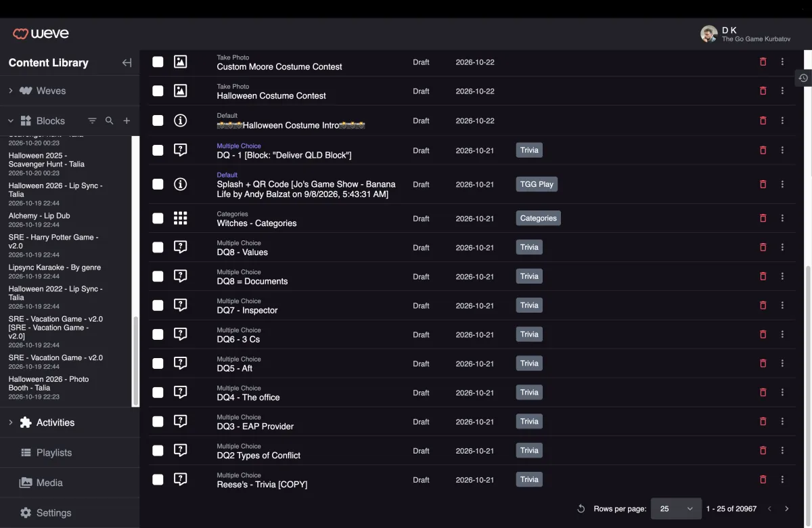Open more options for DQ5 - Aft
Image resolution: width=812 pixels, height=528 pixels.
pos(782,364)
